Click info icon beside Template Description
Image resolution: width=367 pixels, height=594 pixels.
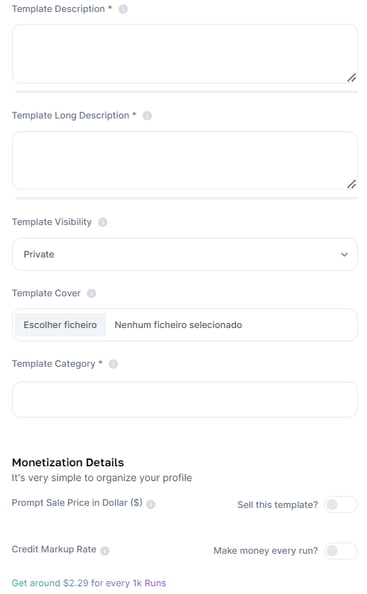pyautogui.click(x=123, y=9)
